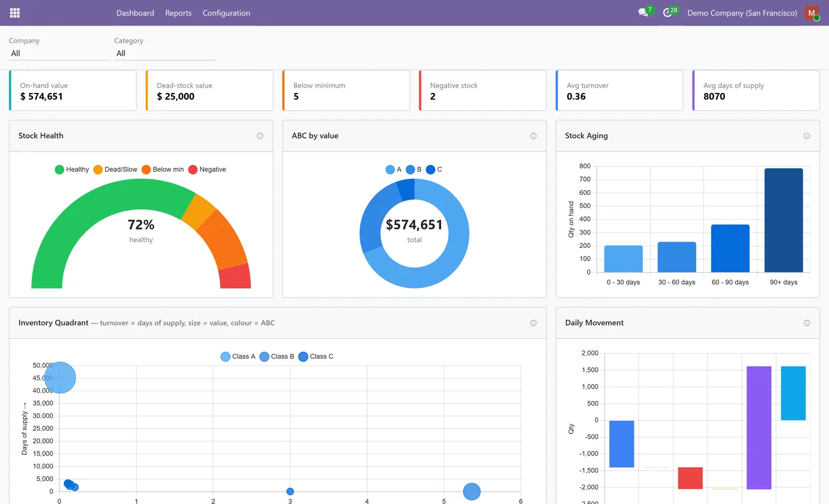Open the On-hand value KPI card

pos(73,91)
